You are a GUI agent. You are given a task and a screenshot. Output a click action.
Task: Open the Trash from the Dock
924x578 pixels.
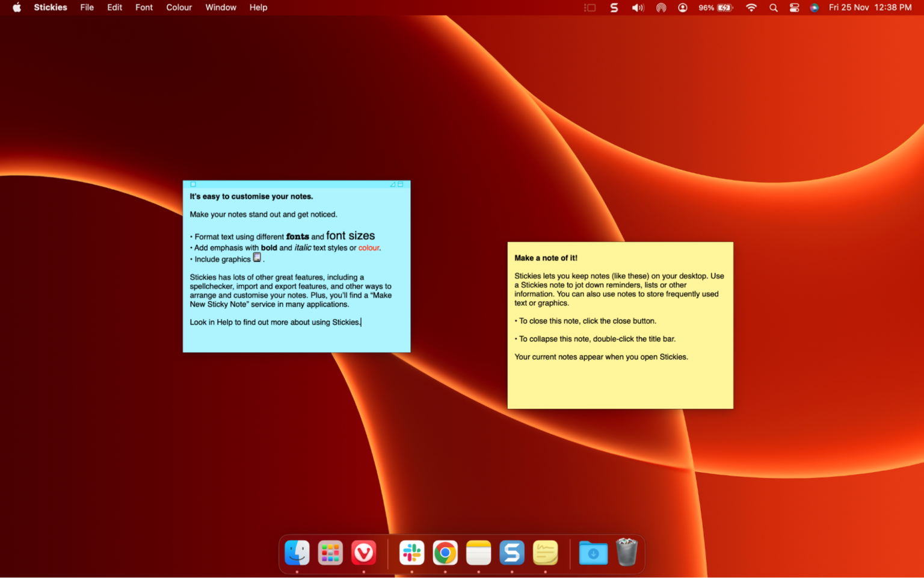point(627,553)
